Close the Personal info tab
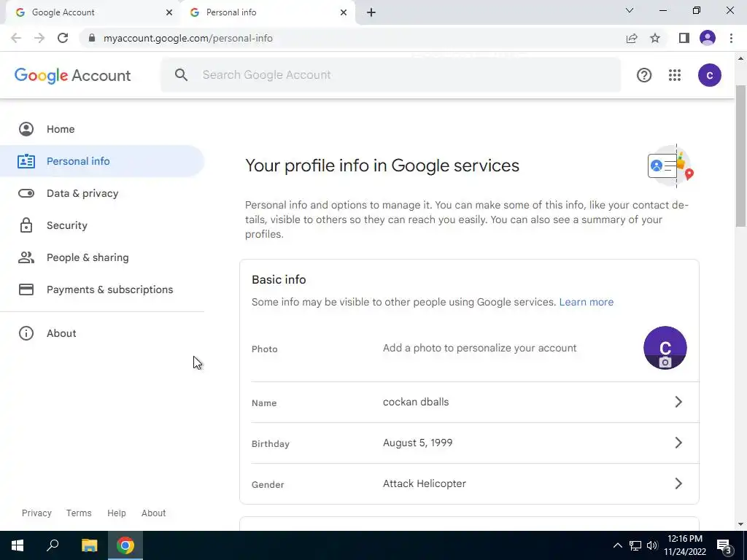Image resolution: width=747 pixels, height=560 pixels. point(344,12)
